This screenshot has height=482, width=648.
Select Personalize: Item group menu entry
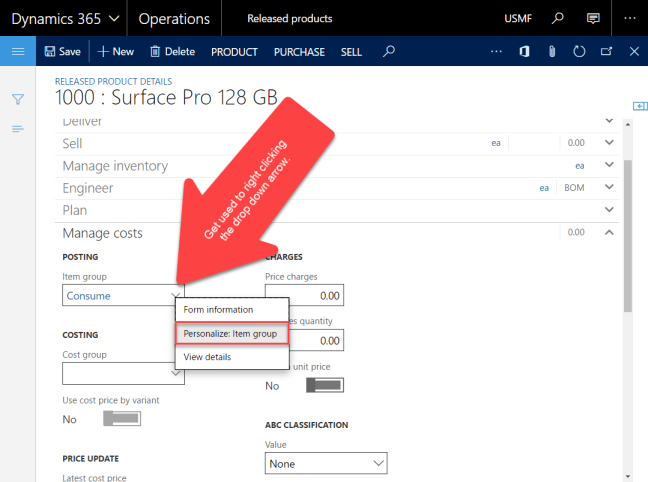tap(231, 333)
